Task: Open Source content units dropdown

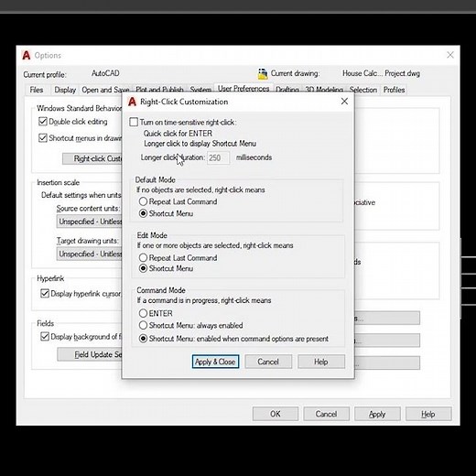Action: (89, 222)
